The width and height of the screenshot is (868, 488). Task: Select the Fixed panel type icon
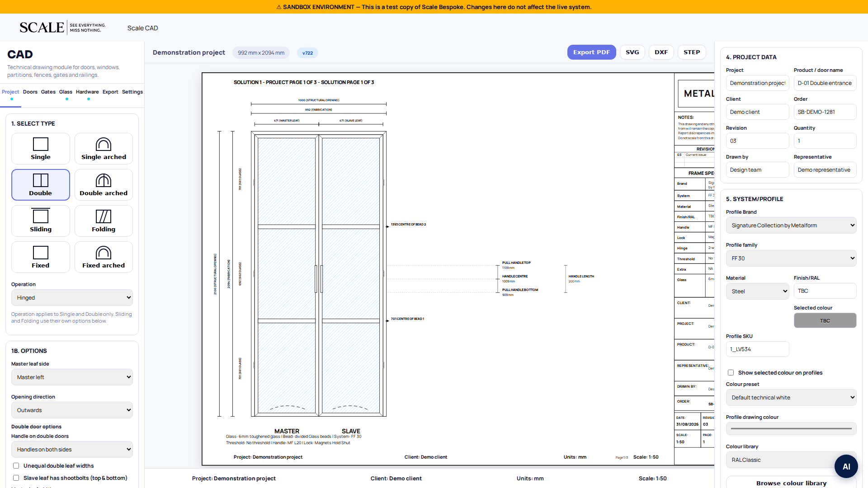tap(41, 257)
